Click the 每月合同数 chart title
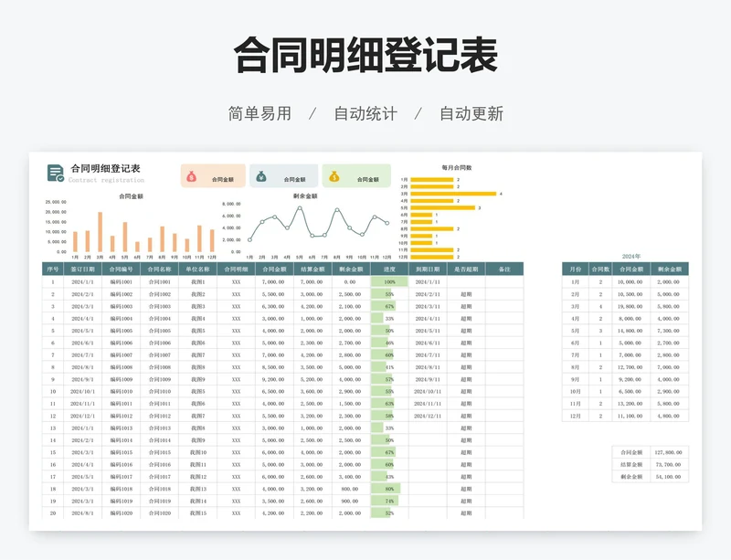Screen dimensions: 731x560 [x=457, y=167]
